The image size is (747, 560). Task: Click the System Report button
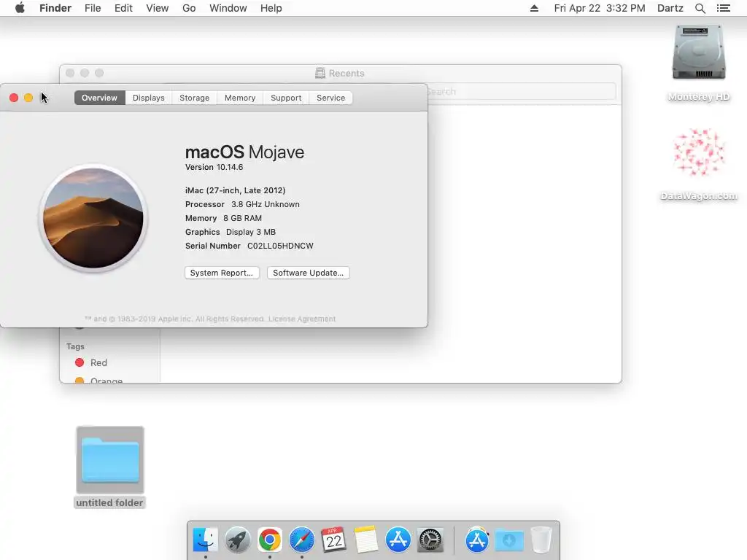point(222,273)
